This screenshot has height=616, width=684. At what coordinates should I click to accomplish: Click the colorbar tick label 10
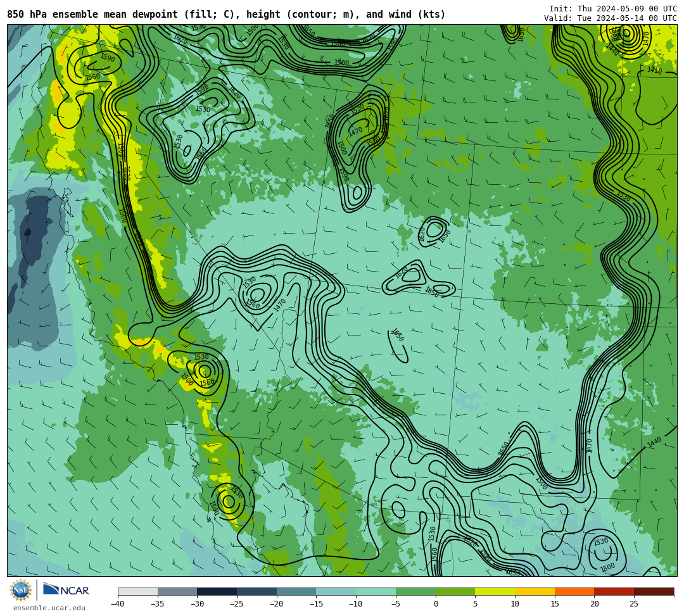click(515, 604)
